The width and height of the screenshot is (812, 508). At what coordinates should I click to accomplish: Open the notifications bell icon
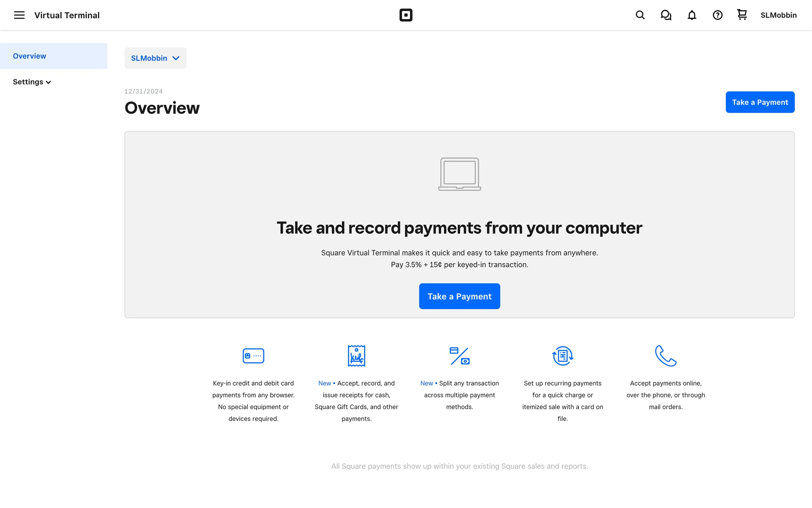691,15
